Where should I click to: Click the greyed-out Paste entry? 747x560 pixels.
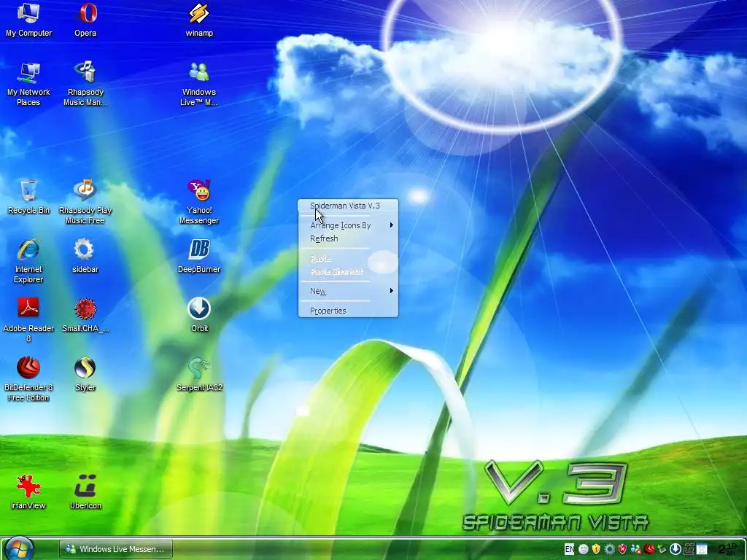(x=348, y=259)
